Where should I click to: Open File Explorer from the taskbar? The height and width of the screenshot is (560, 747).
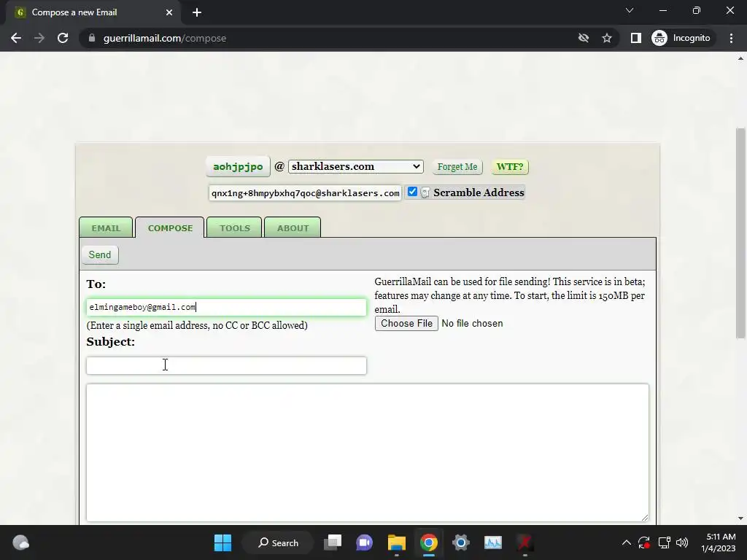(396, 542)
